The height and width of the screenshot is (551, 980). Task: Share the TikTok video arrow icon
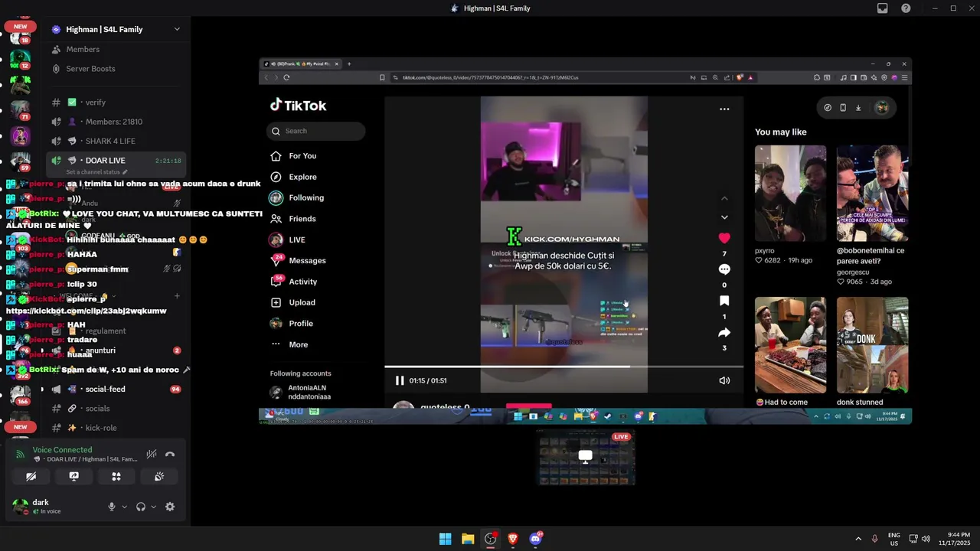724,332
